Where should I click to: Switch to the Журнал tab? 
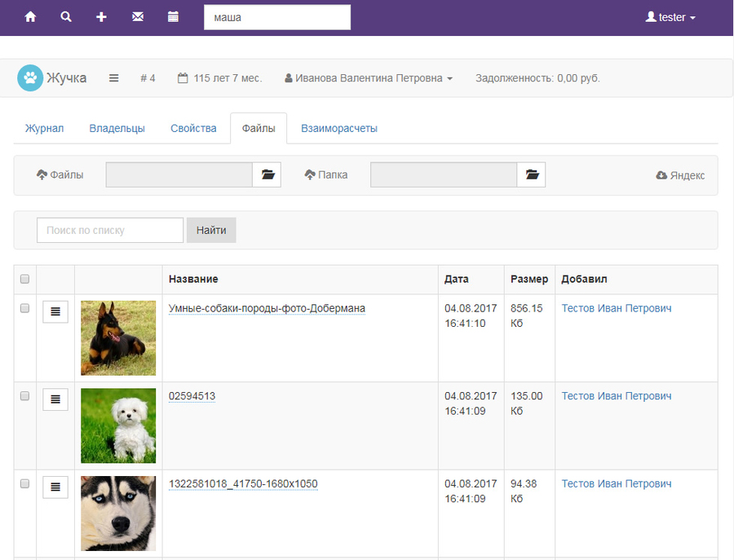[45, 128]
